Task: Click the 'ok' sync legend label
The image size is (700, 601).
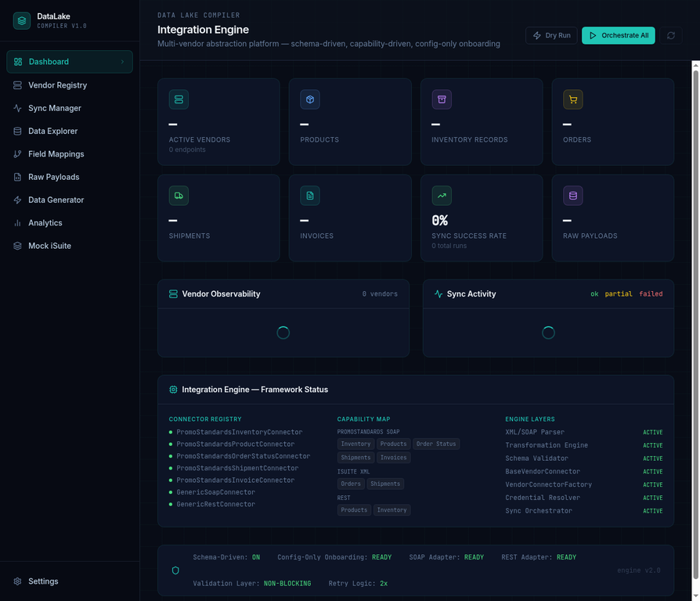Action: pos(594,294)
